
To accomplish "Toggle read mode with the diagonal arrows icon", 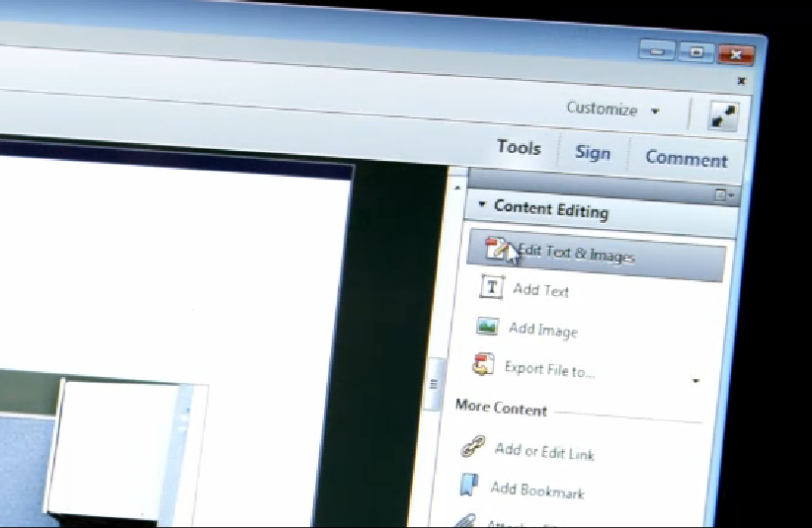I will (x=723, y=116).
